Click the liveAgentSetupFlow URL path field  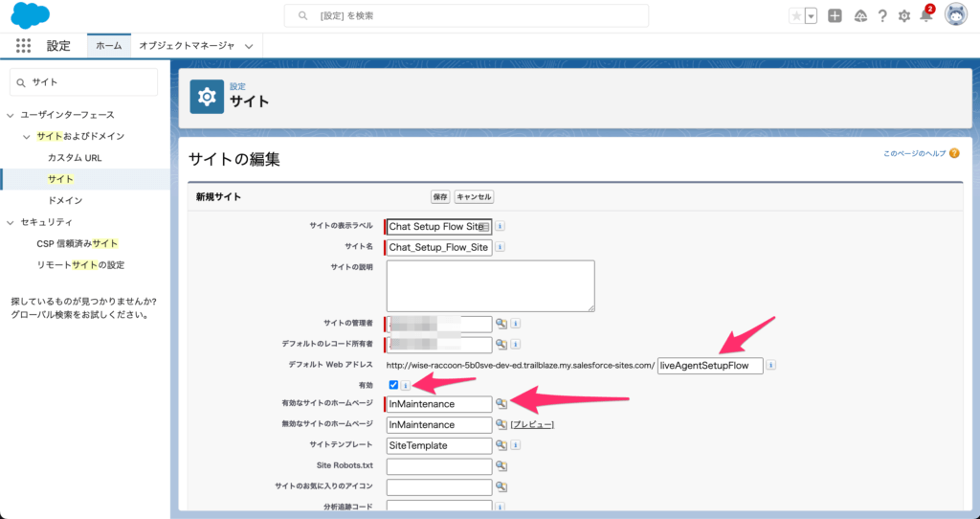click(710, 365)
